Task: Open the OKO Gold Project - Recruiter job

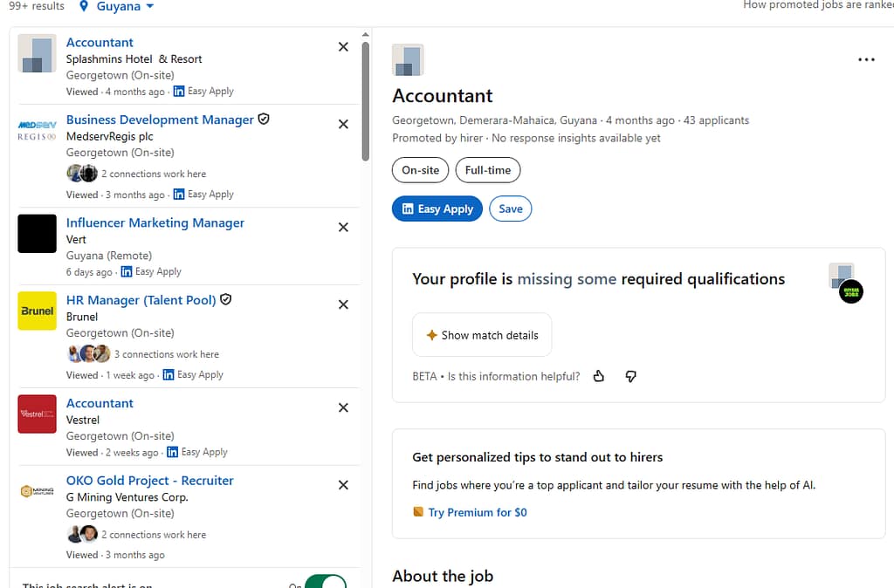Action: point(150,480)
